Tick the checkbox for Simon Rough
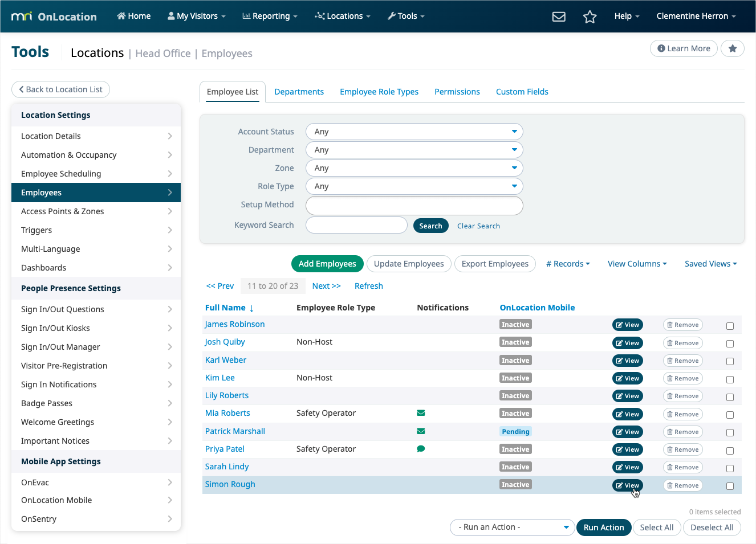The image size is (756, 544). pos(730,486)
